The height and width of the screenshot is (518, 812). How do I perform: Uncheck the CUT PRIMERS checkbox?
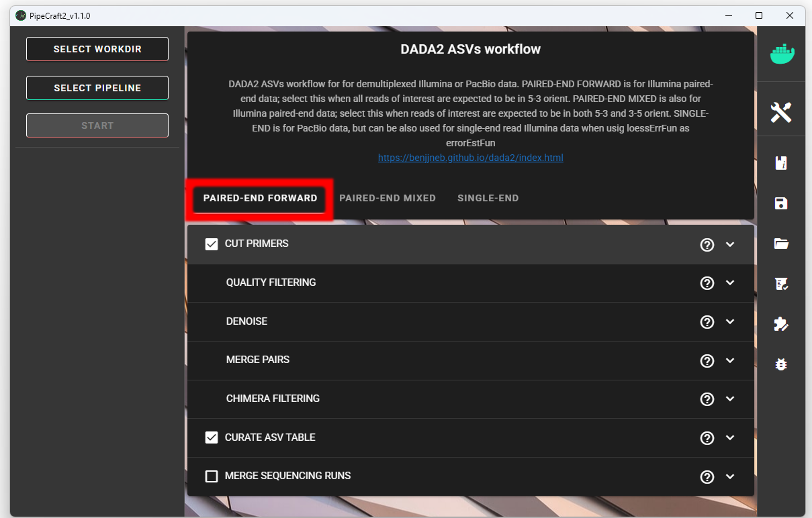pos(211,244)
